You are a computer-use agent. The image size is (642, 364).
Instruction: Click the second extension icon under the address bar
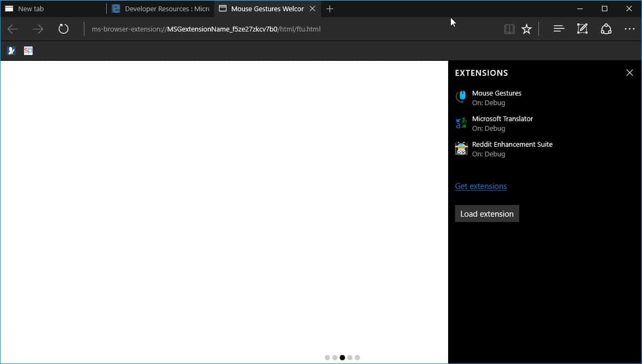[28, 50]
